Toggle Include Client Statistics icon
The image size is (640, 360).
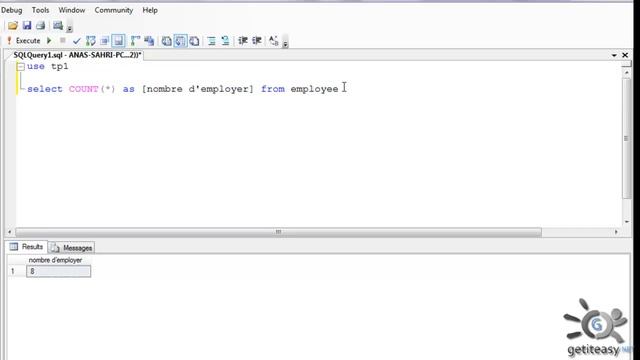coord(149,41)
